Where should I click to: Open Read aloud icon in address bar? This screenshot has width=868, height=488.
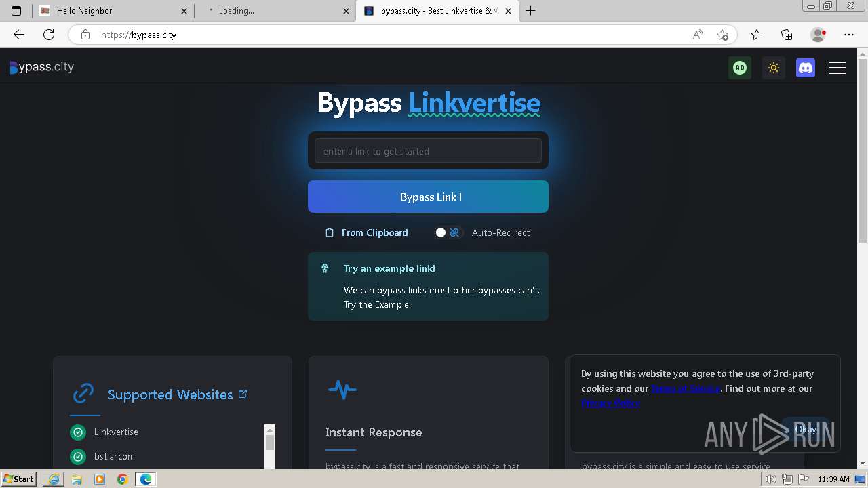[698, 35]
